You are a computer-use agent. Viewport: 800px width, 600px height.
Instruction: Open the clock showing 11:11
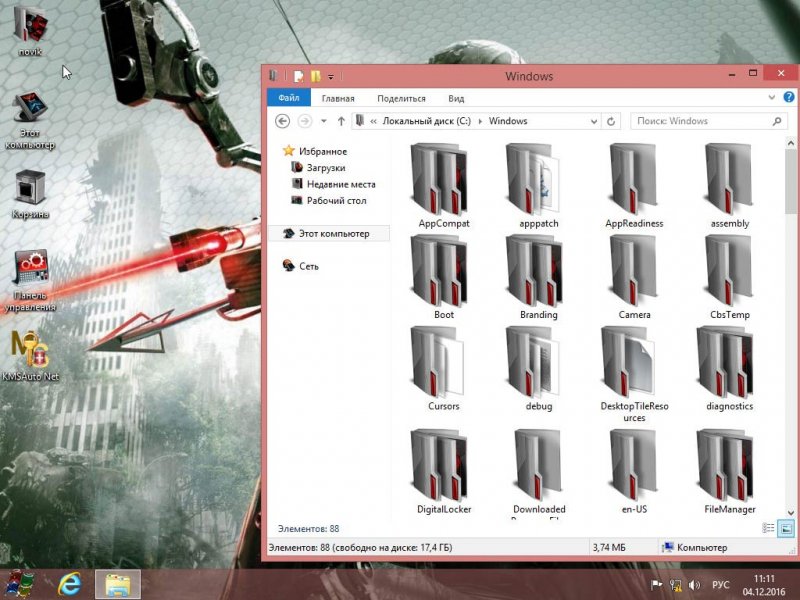(x=764, y=585)
